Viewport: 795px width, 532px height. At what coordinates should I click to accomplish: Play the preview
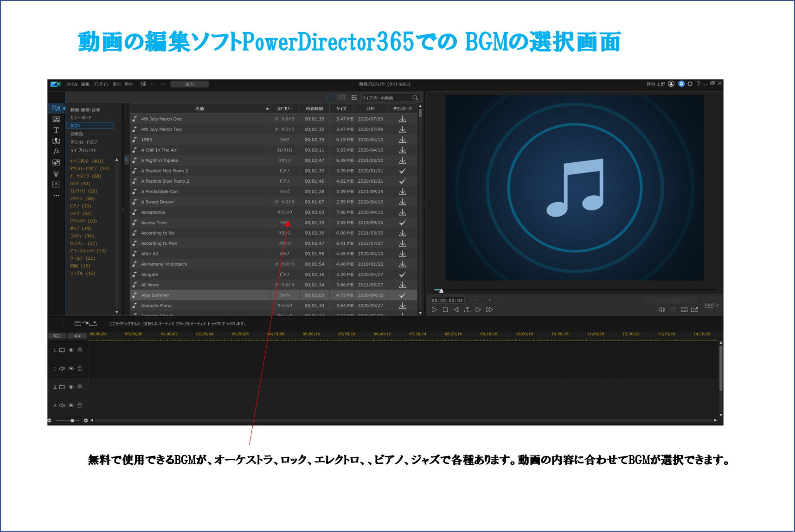434,309
